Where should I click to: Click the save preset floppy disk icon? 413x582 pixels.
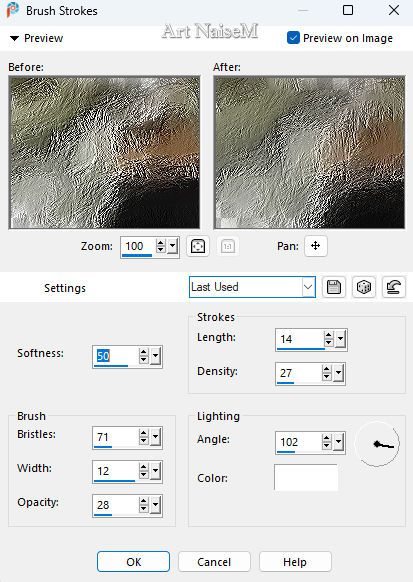pyautogui.click(x=334, y=287)
